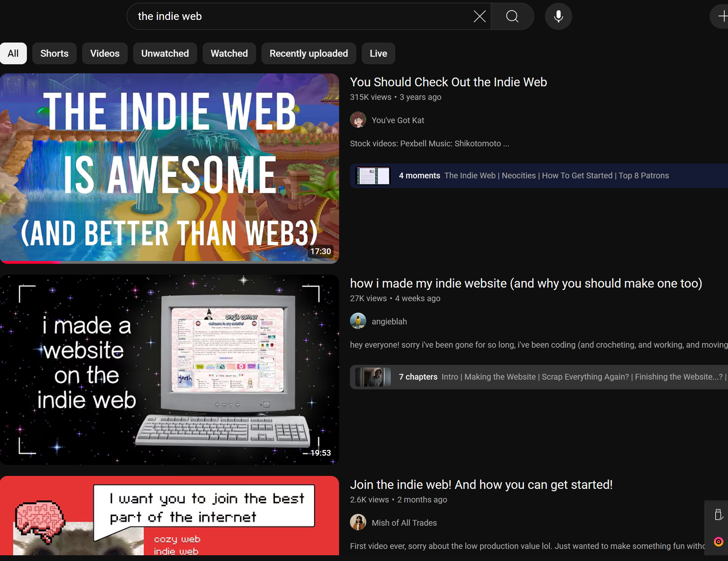Select the All filter chip
Image resolution: width=728 pixels, height=561 pixels.
pyautogui.click(x=13, y=53)
